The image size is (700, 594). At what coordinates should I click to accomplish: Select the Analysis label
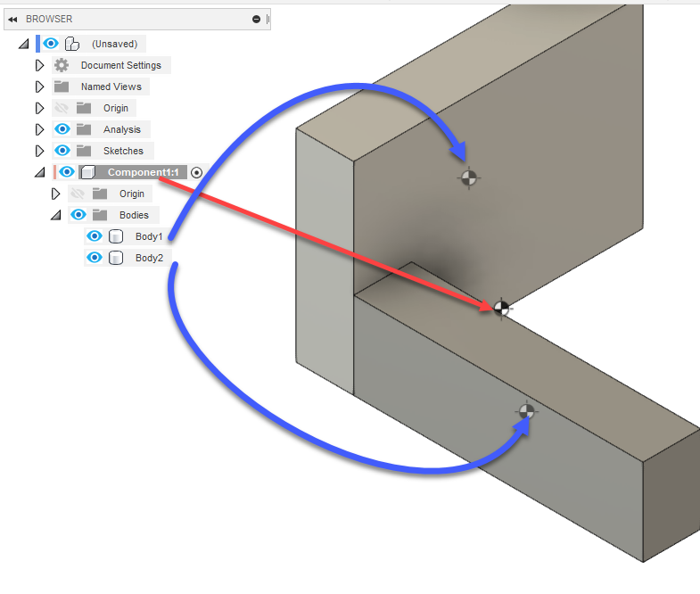click(x=122, y=129)
